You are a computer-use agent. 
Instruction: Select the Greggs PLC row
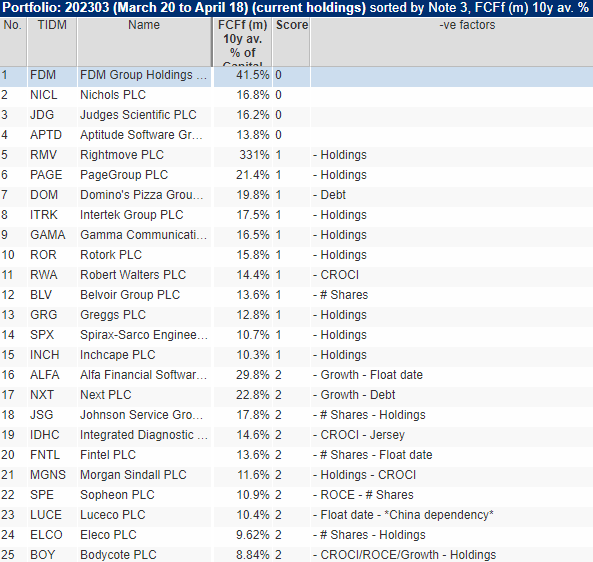tap(296, 315)
